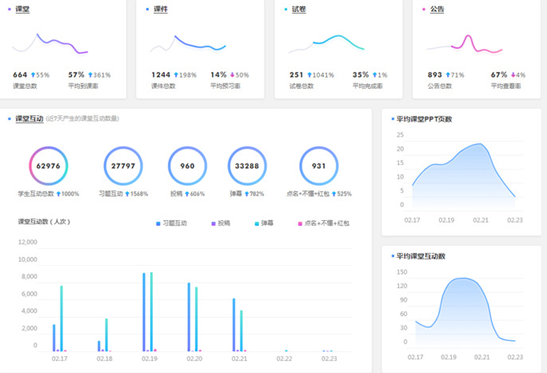Toggle the 投稿 legend series

coord(221,223)
